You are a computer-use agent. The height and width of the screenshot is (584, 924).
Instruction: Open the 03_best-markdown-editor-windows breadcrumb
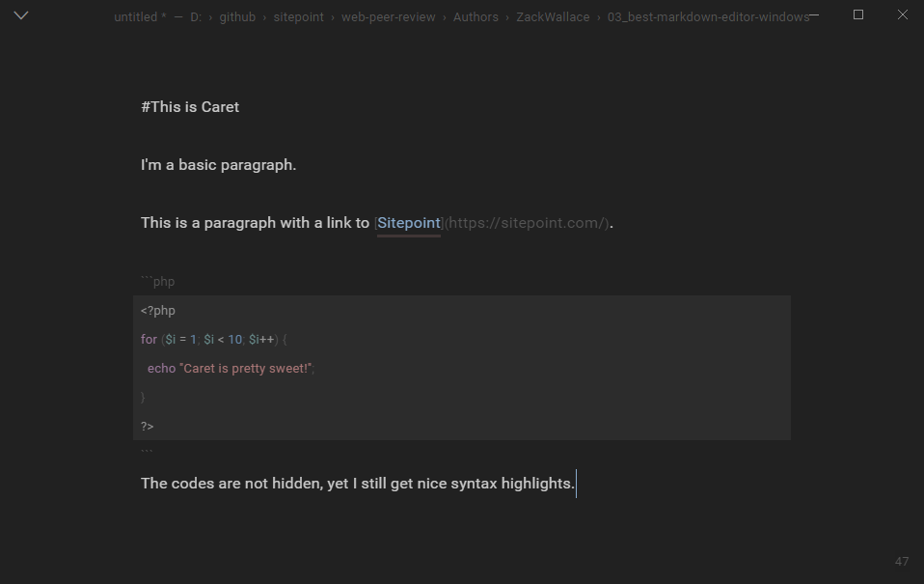click(707, 16)
